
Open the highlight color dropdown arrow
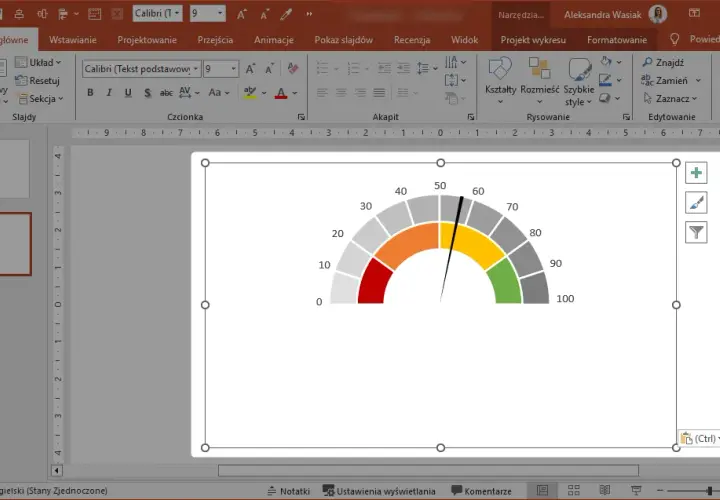point(264,93)
